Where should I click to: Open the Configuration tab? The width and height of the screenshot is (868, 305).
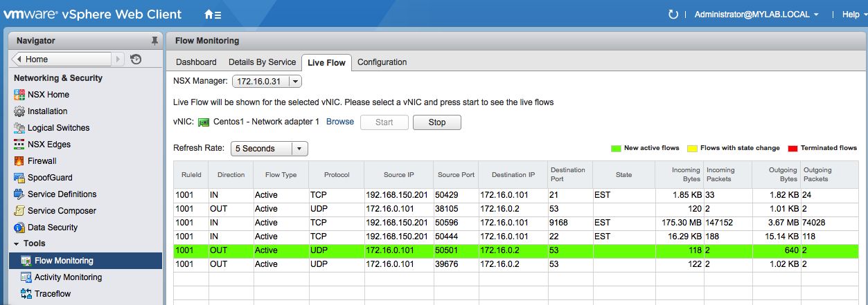pyautogui.click(x=382, y=62)
